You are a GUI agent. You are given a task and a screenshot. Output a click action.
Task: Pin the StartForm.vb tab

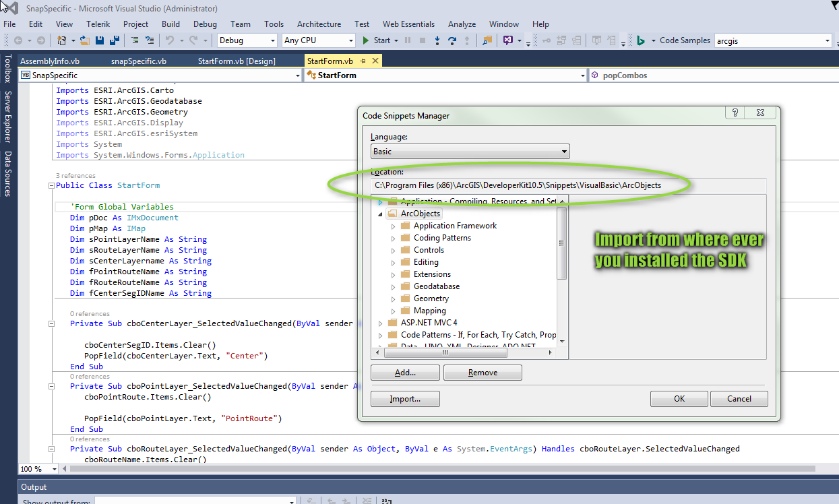[x=363, y=61]
